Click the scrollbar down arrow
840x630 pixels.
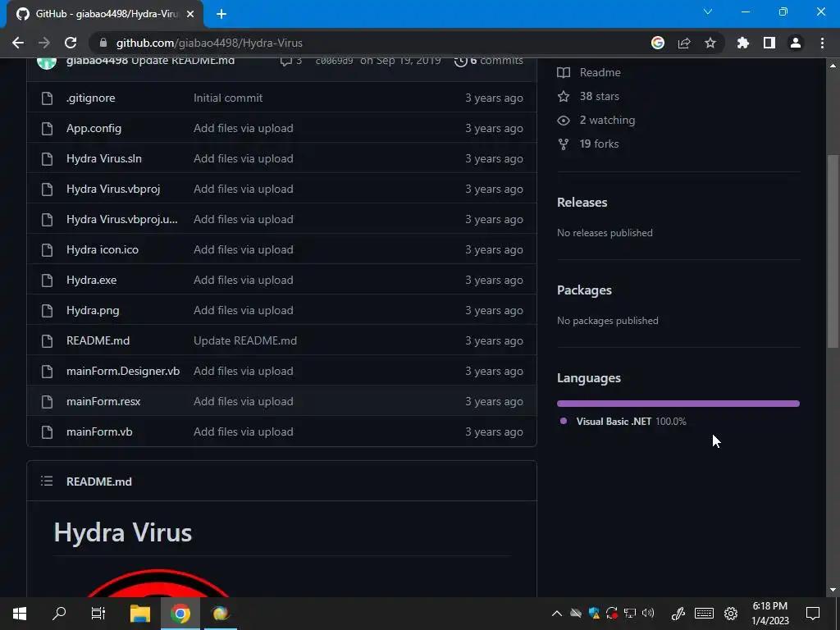coord(833,589)
